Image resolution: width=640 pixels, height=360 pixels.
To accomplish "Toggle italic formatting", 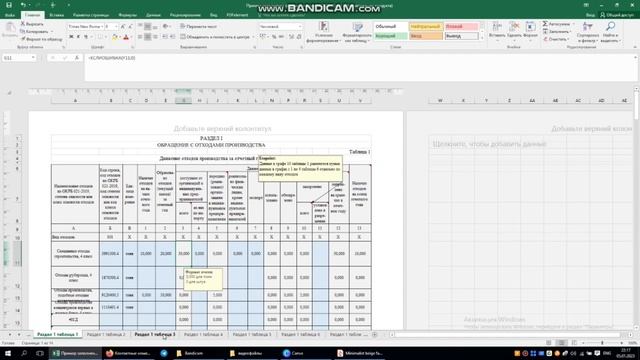I will [x=78, y=37].
